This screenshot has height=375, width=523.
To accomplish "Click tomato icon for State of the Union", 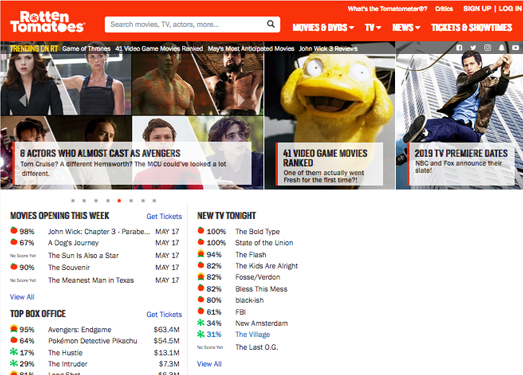I will click(201, 242).
